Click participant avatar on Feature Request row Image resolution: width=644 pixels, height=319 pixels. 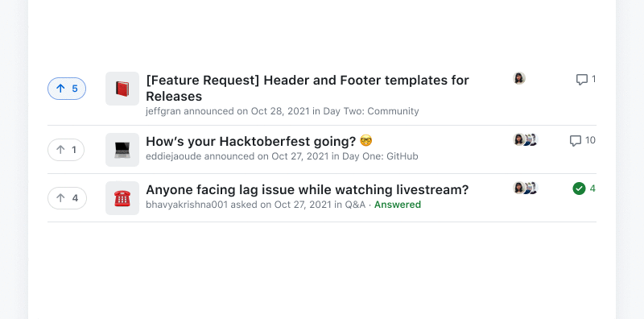[x=519, y=78]
